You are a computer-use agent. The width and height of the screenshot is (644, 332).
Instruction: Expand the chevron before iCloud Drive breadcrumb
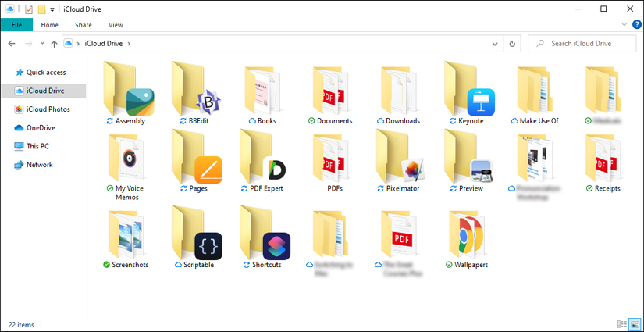[x=78, y=44]
